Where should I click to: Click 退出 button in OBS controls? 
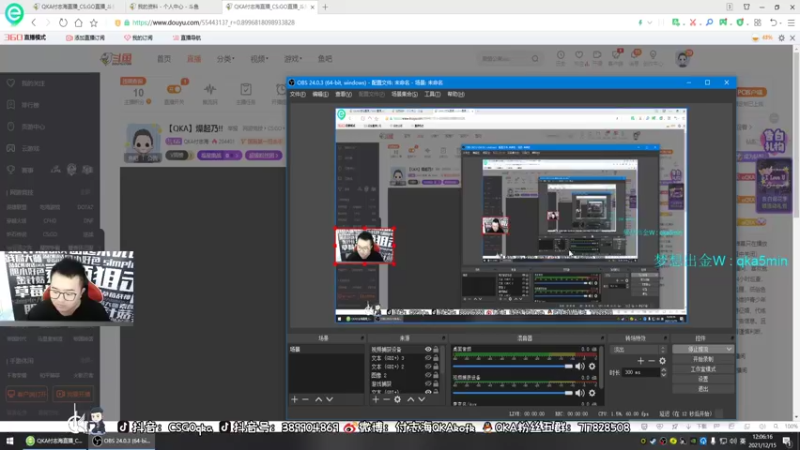point(703,389)
